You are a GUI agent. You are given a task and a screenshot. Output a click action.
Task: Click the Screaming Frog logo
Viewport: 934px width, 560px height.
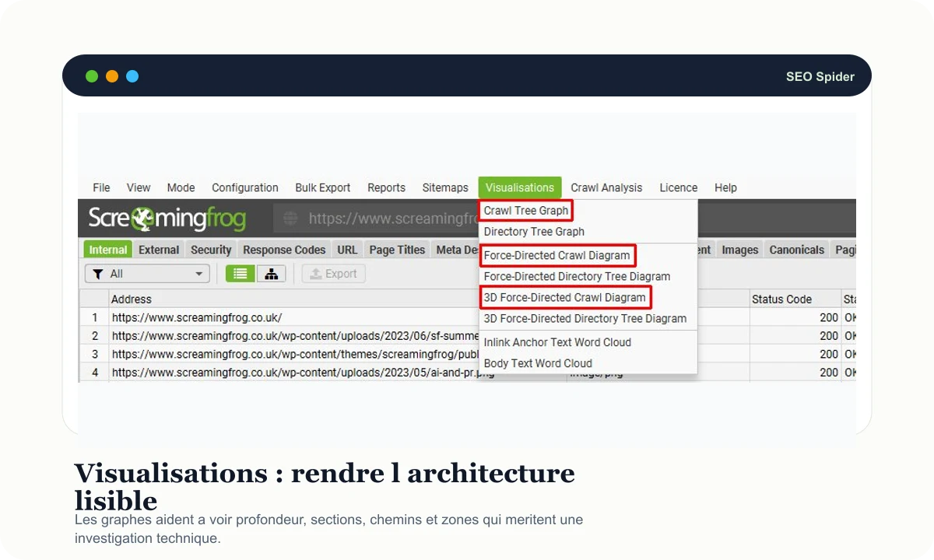(x=167, y=219)
